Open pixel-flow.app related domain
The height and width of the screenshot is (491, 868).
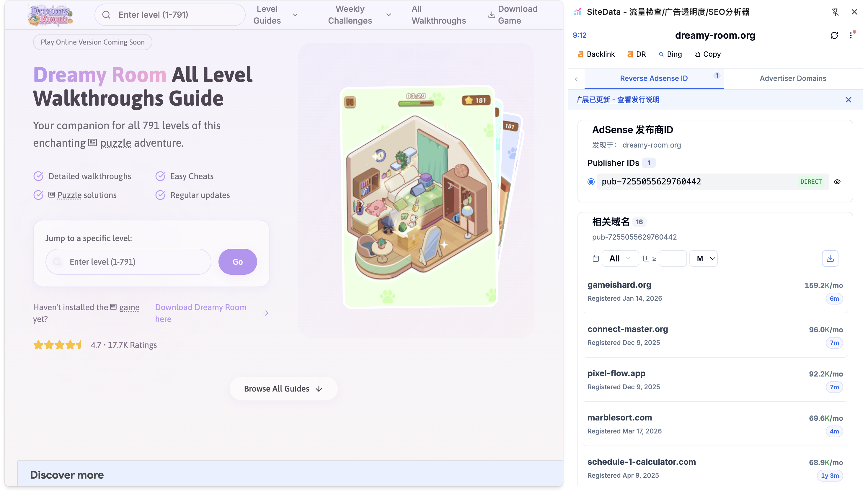(616, 374)
